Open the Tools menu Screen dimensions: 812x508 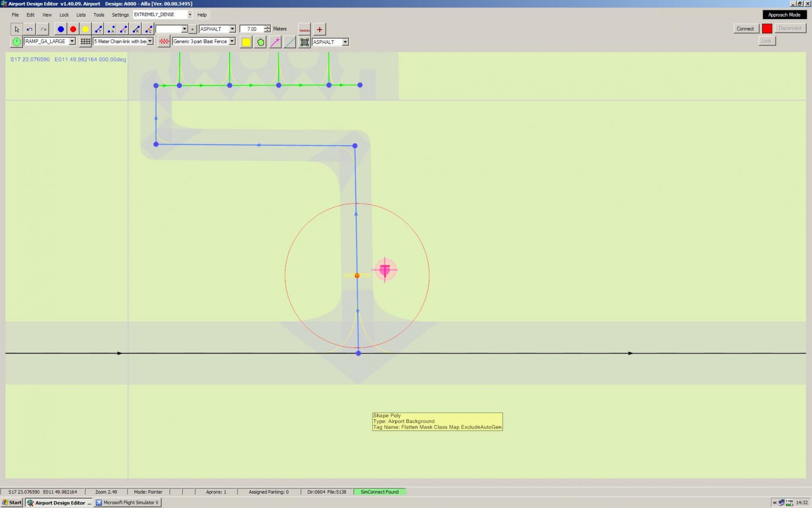click(x=99, y=15)
